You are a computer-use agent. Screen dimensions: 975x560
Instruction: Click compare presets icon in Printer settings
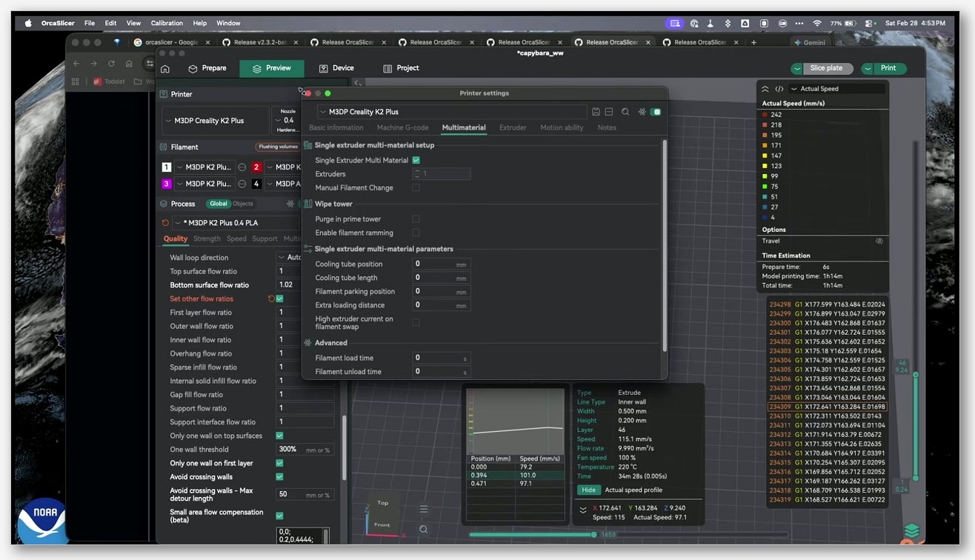tap(642, 112)
